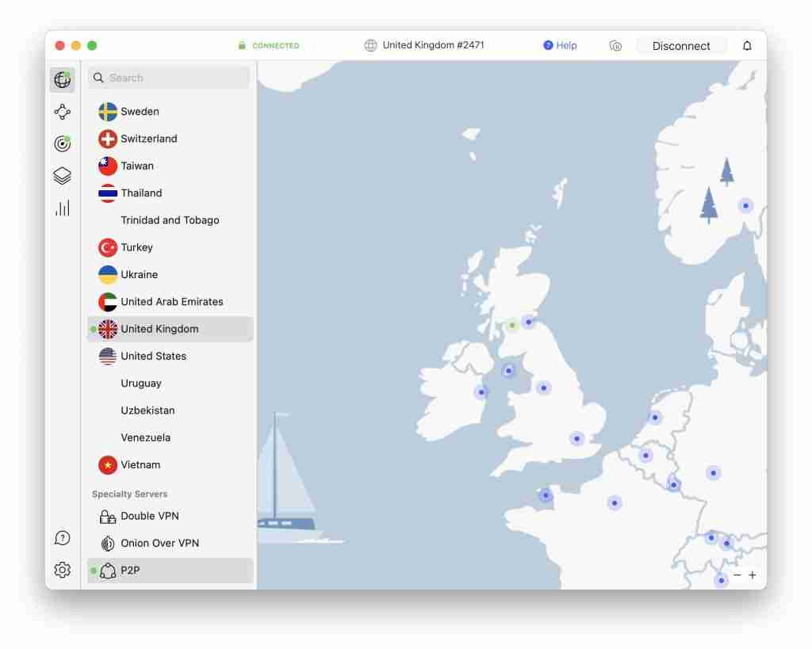Open the settings gear icon
The height and width of the screenshot is (649, 812).
[62, 569]
